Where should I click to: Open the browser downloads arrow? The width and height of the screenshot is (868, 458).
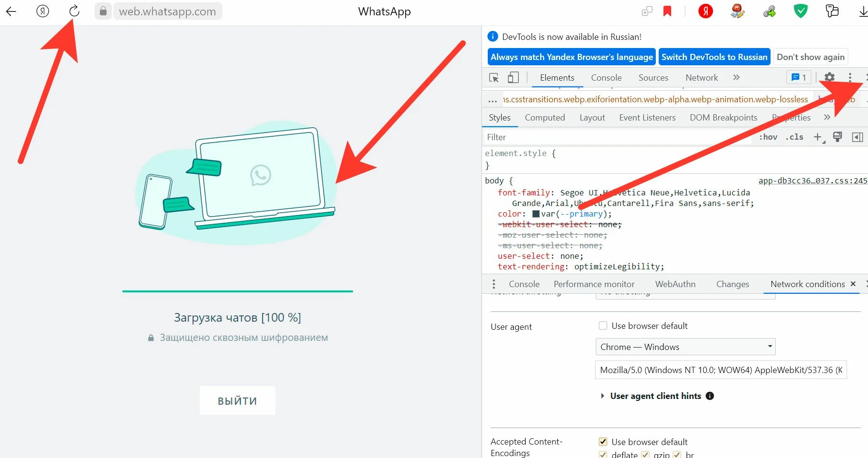(x=863, y=12)
